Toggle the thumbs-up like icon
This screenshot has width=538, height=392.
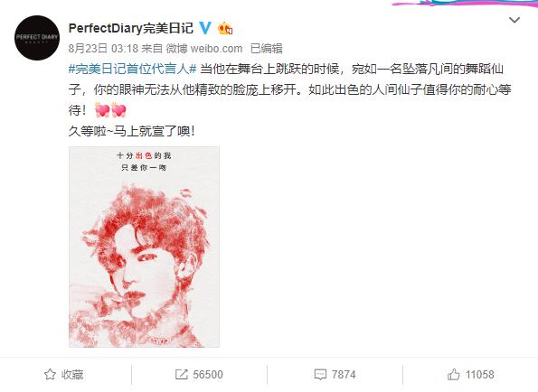(x=454, y=374)
